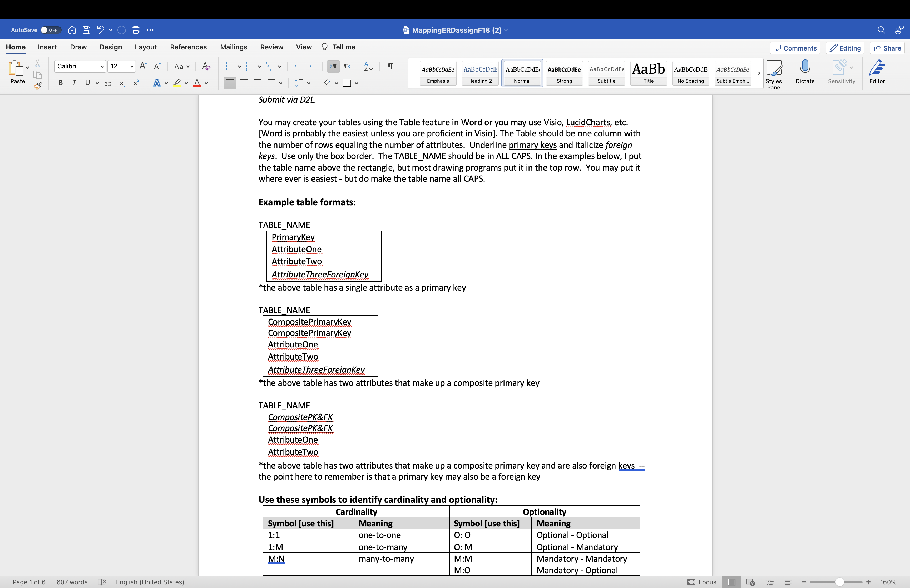Screen dimensions: 910x588
Task: Click the 607 words count in status bar
Action: tap(72, 582)
